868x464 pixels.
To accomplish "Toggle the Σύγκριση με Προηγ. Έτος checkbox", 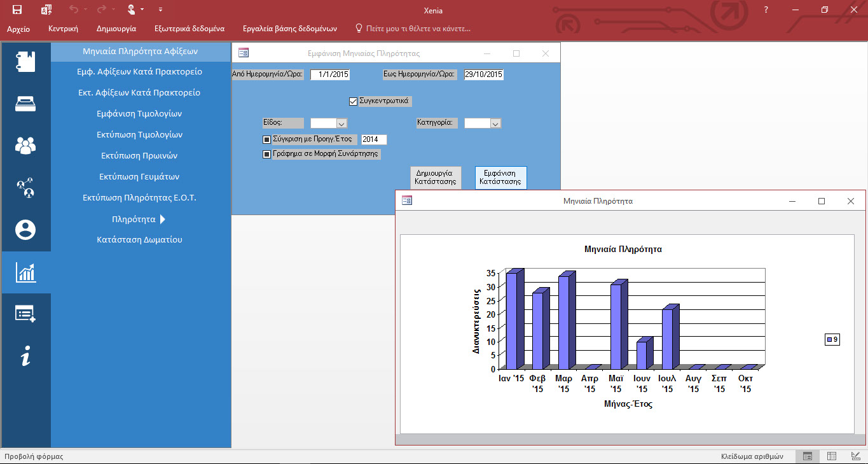I will 267,139.
